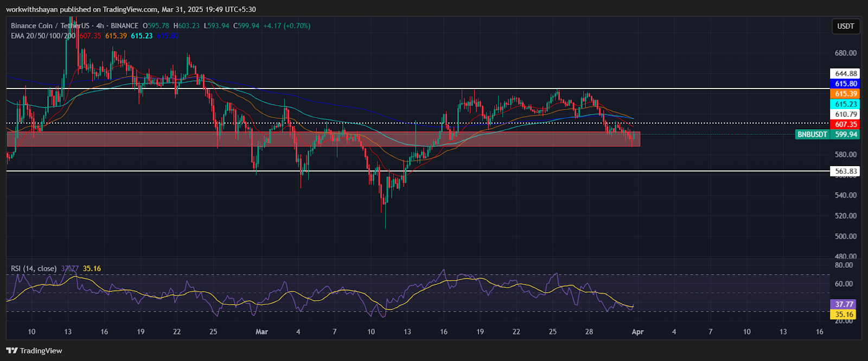
Task: Open the USDT currency selector
Action: (x=845, y=26)
